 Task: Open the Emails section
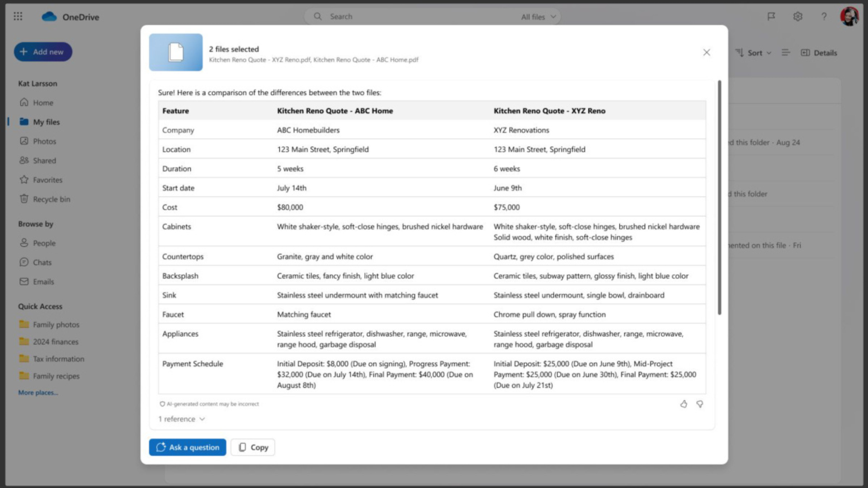43,282
